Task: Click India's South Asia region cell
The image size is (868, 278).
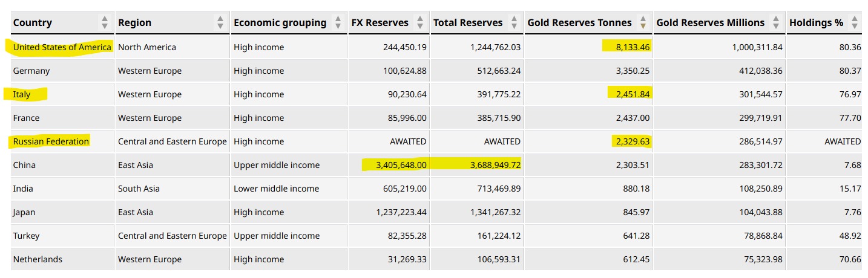Action: pyautogui.click(x=139, y=189)
